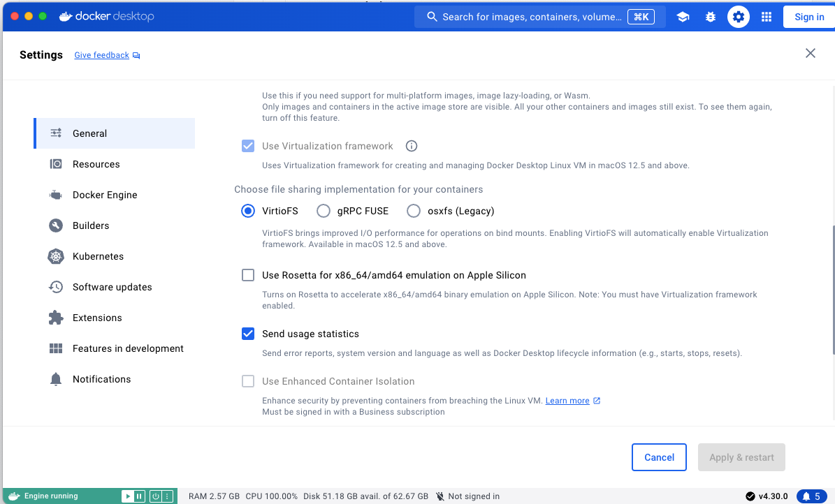This screenshot has height=504, width=835.
Task: Open the Features in development tab
Action: point(115,348)
